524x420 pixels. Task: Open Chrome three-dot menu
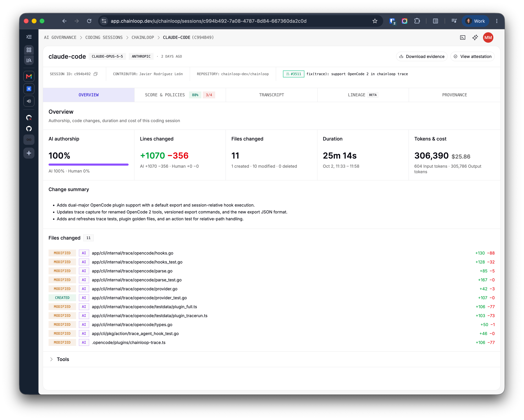point(496,21)
